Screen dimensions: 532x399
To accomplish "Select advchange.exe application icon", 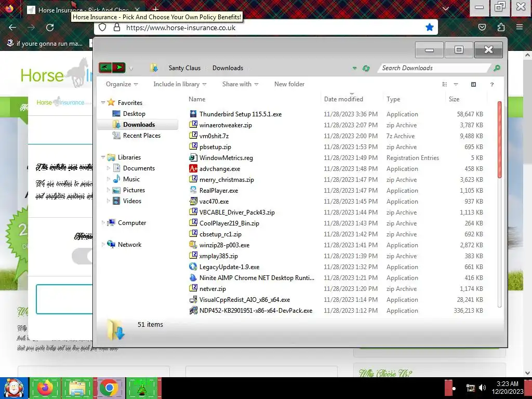I will 193,168.
